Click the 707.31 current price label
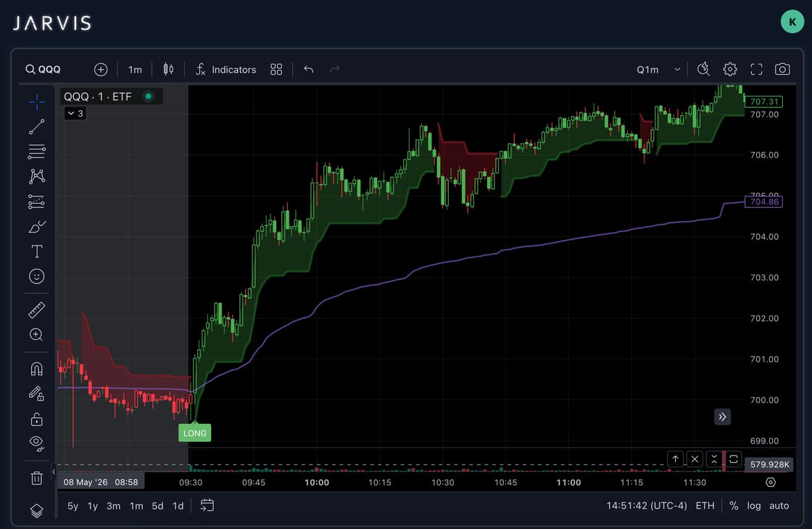 pyautogui.click(x=764, y=101)
